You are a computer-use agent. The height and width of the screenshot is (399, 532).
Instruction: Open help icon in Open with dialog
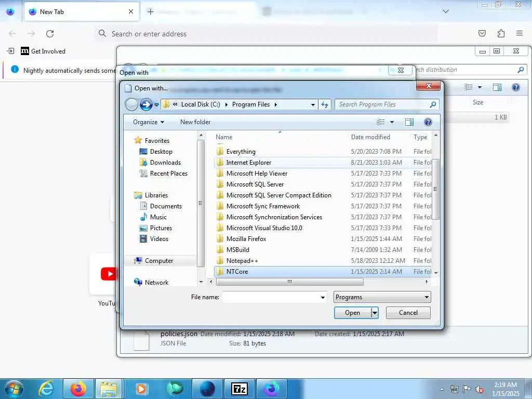[x=428, y=122]
